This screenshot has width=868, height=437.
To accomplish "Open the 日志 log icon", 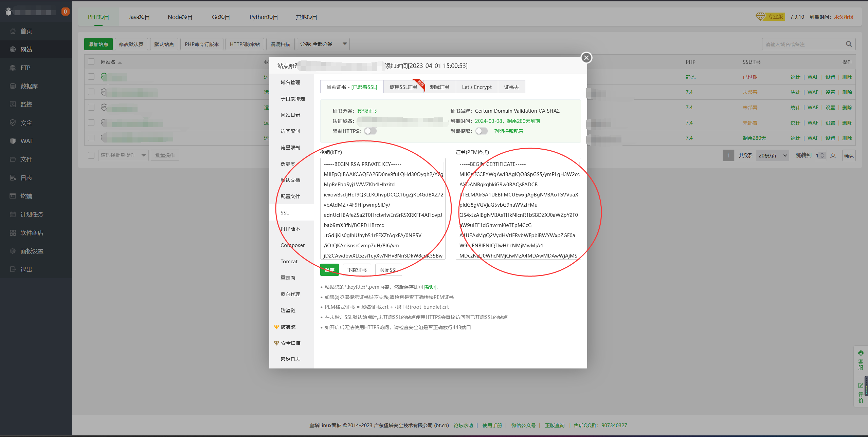I will 13,178.
